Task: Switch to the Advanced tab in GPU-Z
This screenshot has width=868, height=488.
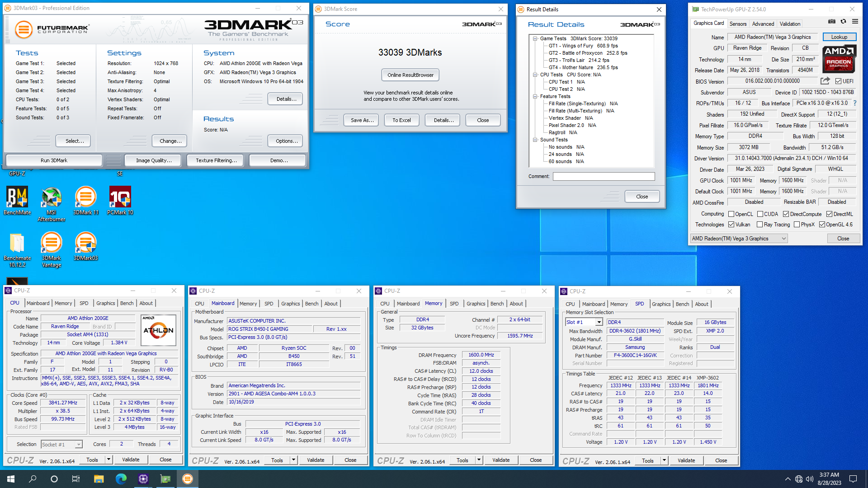Action: click(x=763, y=23)
